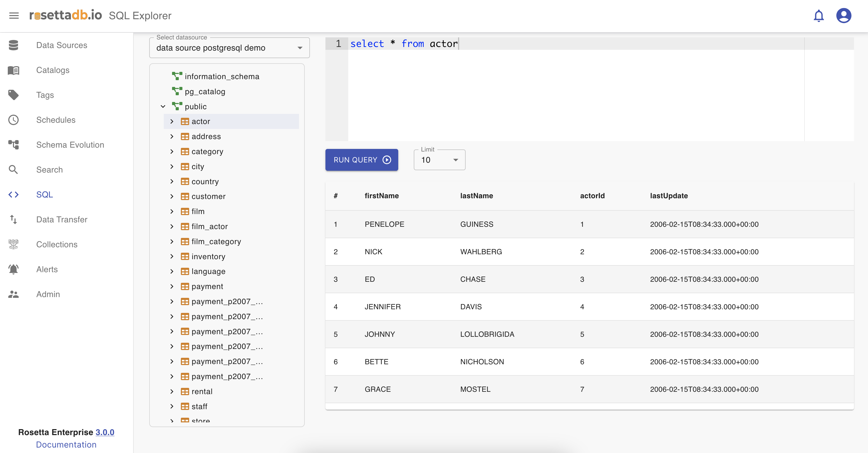This screenshot has height=453, width=868.
Task: Open the Documentation link
Action: (x=66, y=444)
